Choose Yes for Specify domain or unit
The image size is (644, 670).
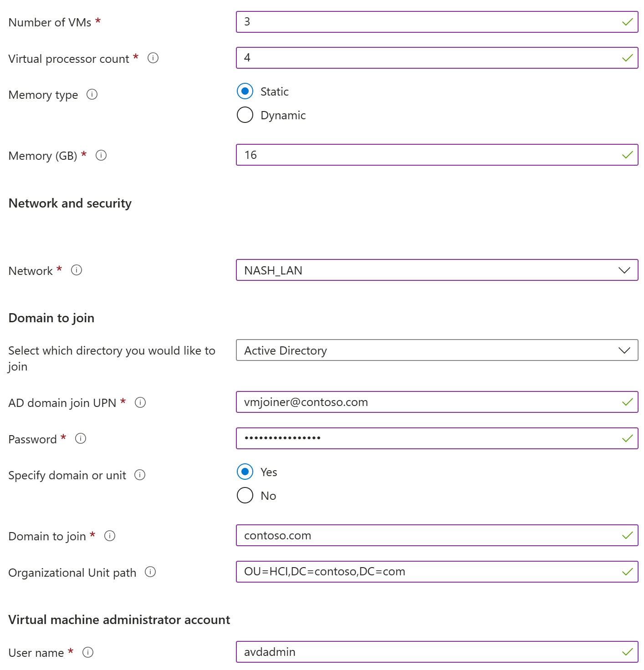(x=245, y=472)
